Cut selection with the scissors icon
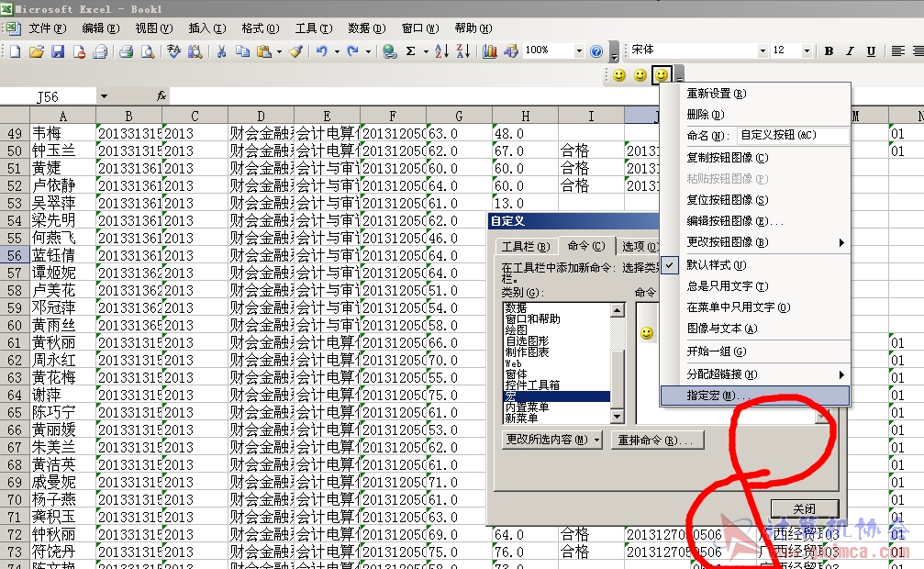This screenshot has width=924, height=569. [221, 51]
